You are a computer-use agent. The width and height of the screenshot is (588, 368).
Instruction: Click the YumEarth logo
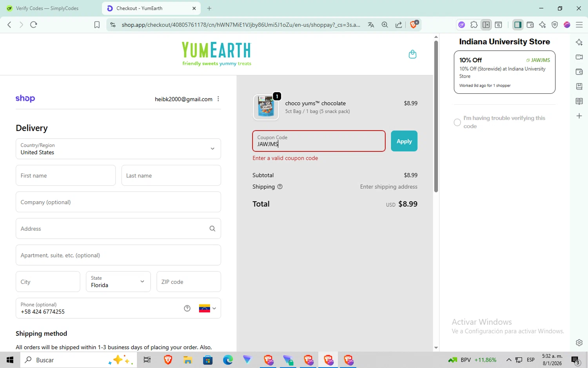pyautogui.click(x=216, y=54)
